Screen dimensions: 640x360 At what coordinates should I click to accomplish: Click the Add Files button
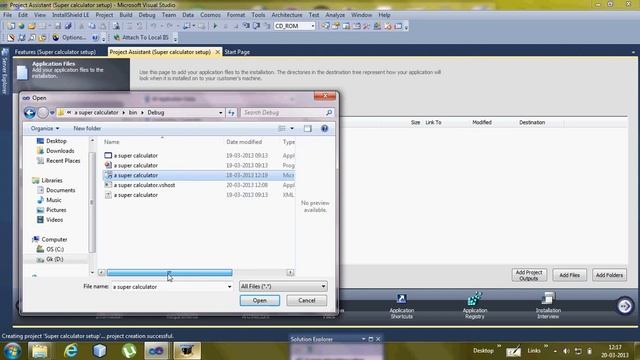[569, 275]
